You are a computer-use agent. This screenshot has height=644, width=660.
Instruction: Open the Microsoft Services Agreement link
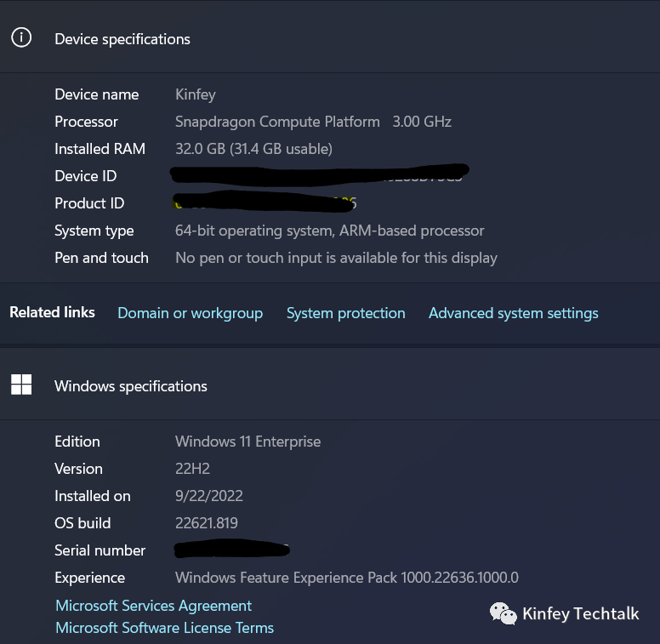pos(154,606)
